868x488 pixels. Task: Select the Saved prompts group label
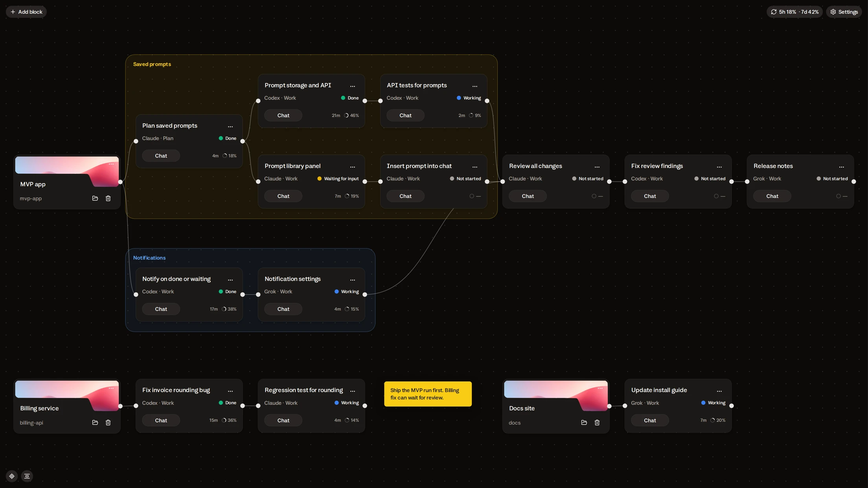pyautogui.click(x=152, y=64)
